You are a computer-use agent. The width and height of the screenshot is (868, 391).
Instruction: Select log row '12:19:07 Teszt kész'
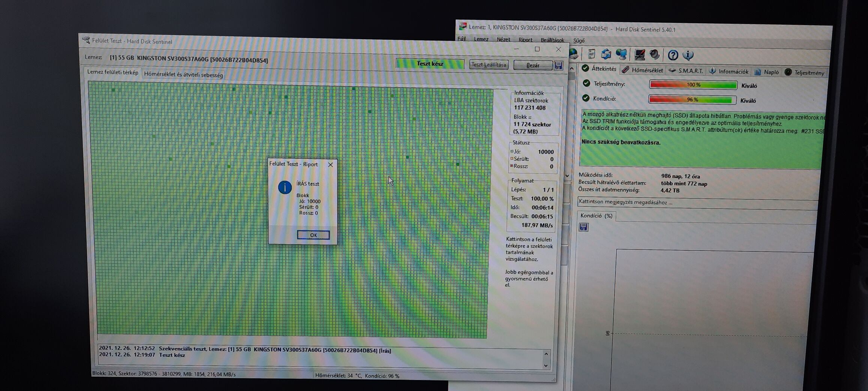pyautogui.click(x=142, y=355)
